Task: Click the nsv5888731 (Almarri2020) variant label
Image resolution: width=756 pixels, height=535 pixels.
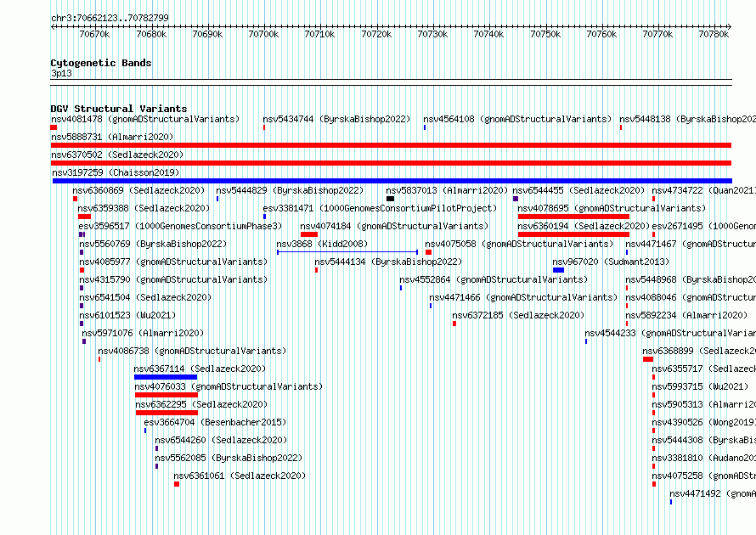Action: tap(112, 137)
